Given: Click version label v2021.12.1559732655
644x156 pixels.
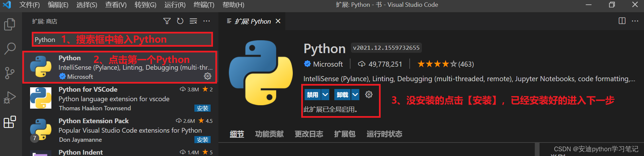Looking at the screenshot, I should (386, 48).
